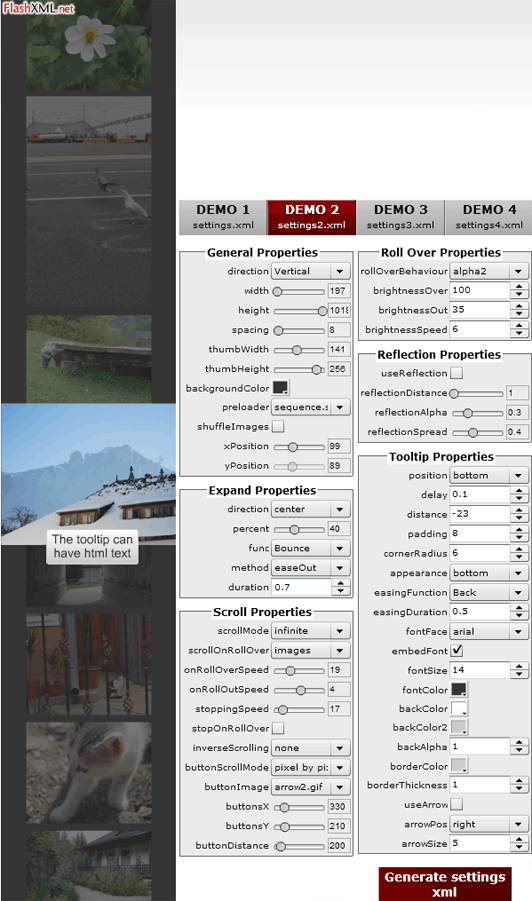Image resolution: width=532 pixels, height=901 pixels.
Task: Switch to DEMO 3 settings3.xml tab
Action: pos(400,217)
